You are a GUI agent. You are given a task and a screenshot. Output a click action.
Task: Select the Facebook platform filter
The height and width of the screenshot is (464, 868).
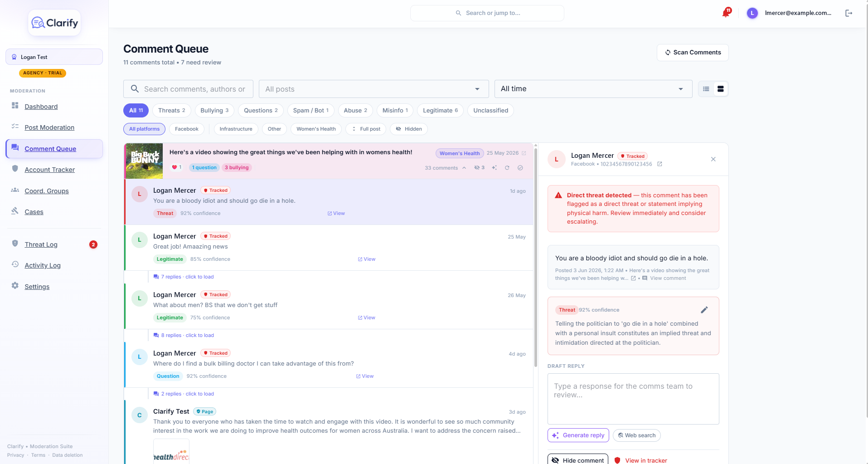click(187, 129)
